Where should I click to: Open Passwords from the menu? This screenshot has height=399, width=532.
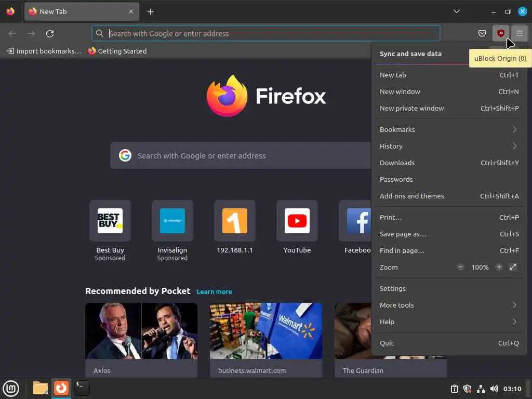(449, 179)
